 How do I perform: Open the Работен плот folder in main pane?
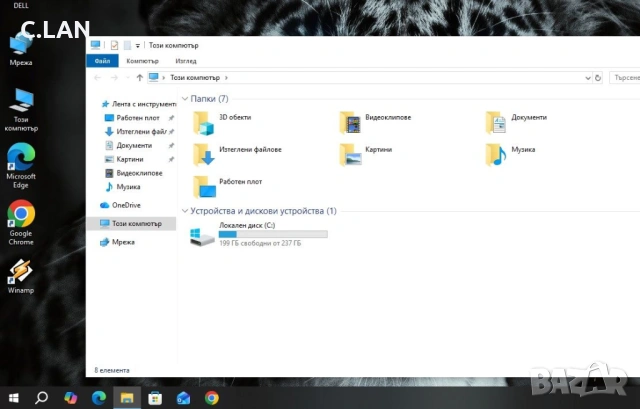227,187
